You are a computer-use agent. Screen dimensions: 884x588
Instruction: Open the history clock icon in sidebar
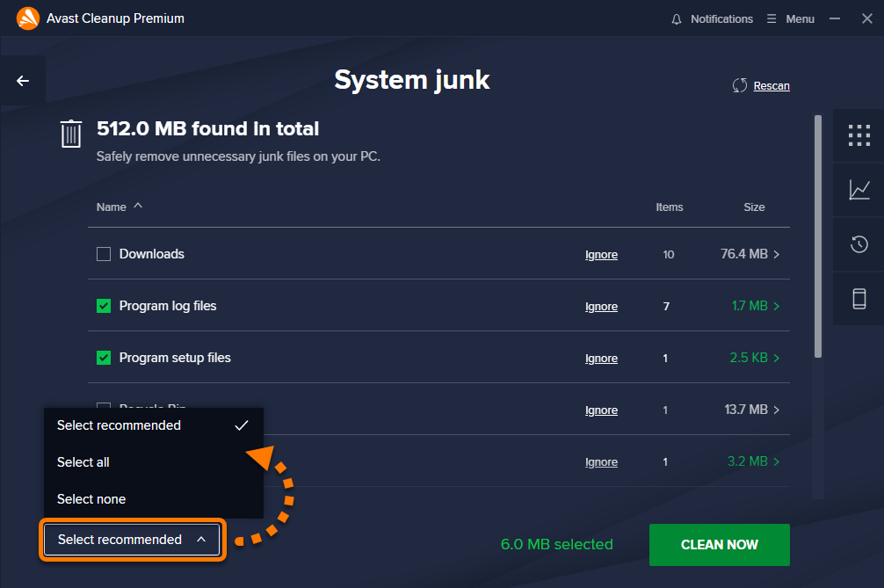pyautogui.click(x=859, y=244)
